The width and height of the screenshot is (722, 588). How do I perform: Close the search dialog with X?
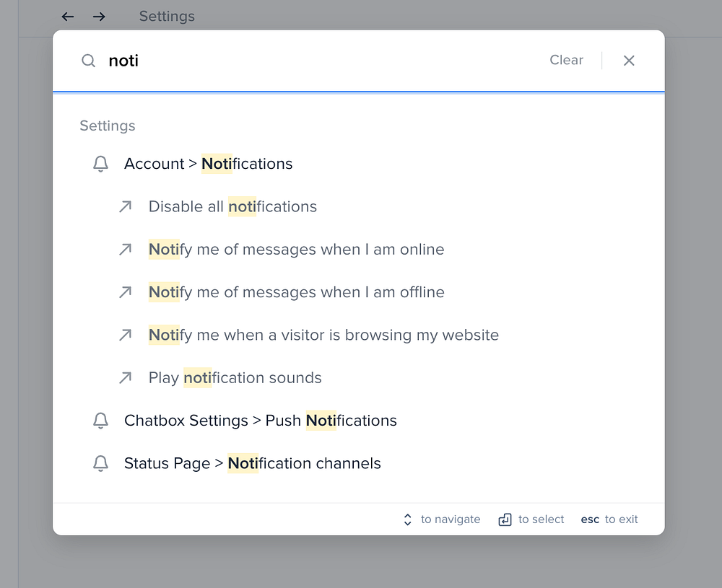coord(629,61)
